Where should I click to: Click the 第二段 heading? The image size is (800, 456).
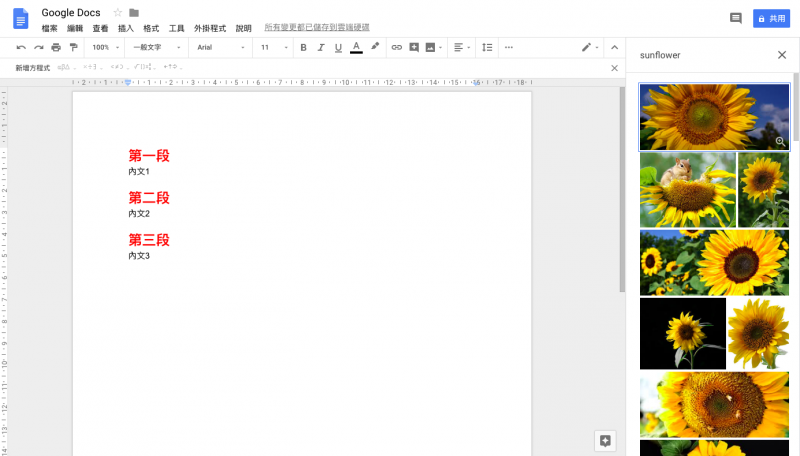pos(149,197)
